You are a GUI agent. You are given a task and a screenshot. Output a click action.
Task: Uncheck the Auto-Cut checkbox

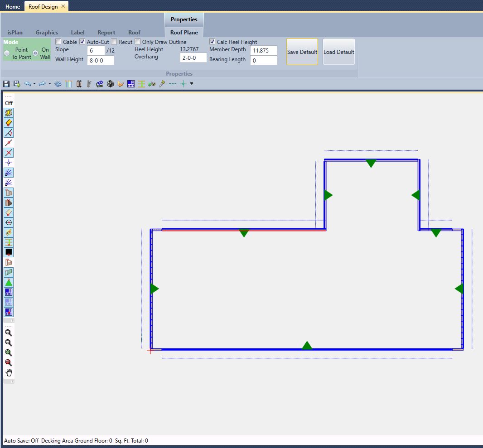[x=82, y=42]
